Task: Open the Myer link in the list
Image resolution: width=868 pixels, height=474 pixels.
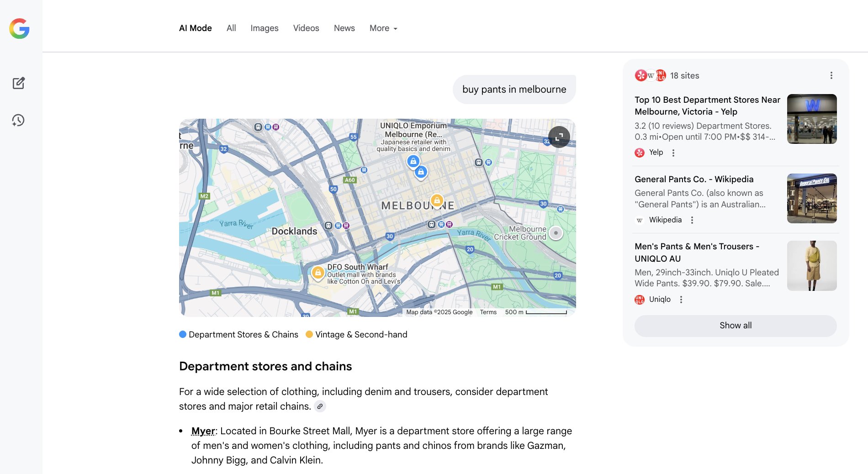Action: pos(203,431)
